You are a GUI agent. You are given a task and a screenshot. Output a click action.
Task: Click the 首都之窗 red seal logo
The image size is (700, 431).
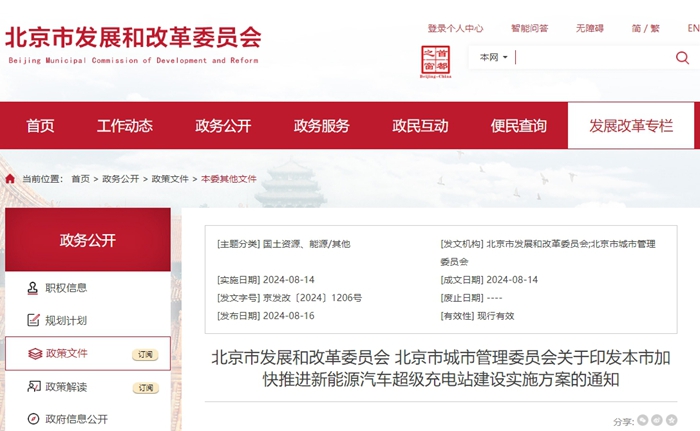435,60
